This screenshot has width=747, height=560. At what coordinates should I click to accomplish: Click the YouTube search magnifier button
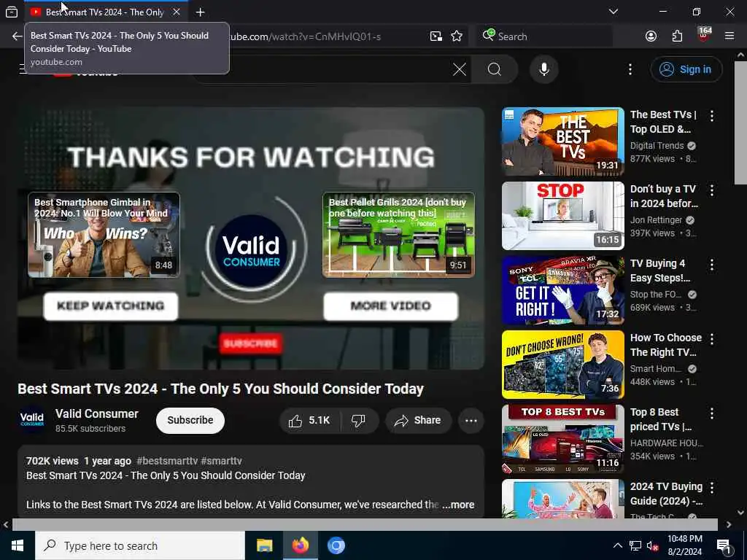[495, 69]
